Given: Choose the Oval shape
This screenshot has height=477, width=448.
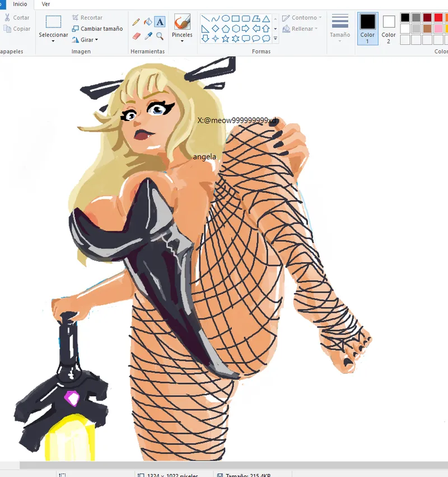Looking at the screenshot, I should click(x=226, y=19).
